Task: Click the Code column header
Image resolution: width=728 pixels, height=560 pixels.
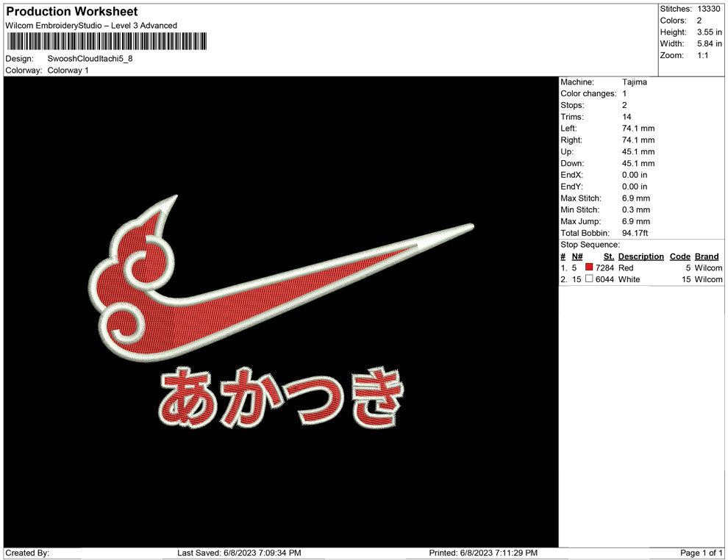Action: [679, 256]
